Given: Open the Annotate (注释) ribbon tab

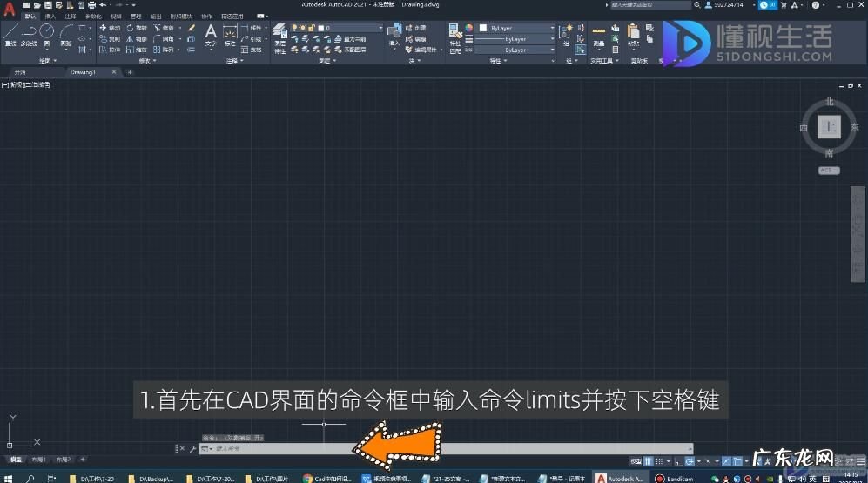Looking at the screenshot, I should coord(71,17).
